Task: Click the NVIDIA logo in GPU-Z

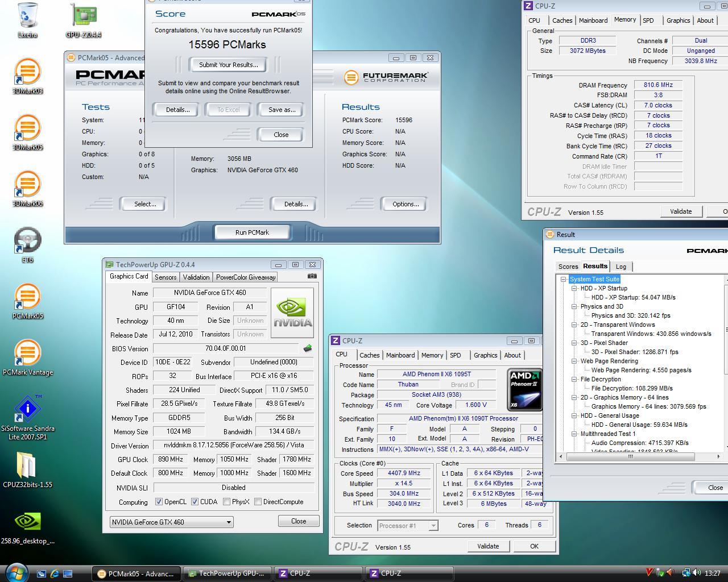Action: pos(292,313)
